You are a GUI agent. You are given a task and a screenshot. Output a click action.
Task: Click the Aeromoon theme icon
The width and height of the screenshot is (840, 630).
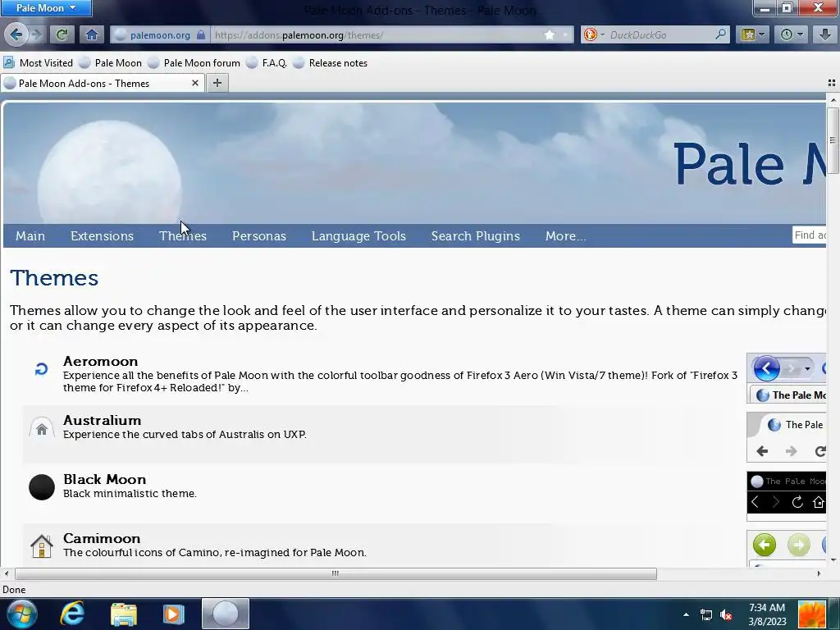tap(41, 369)
